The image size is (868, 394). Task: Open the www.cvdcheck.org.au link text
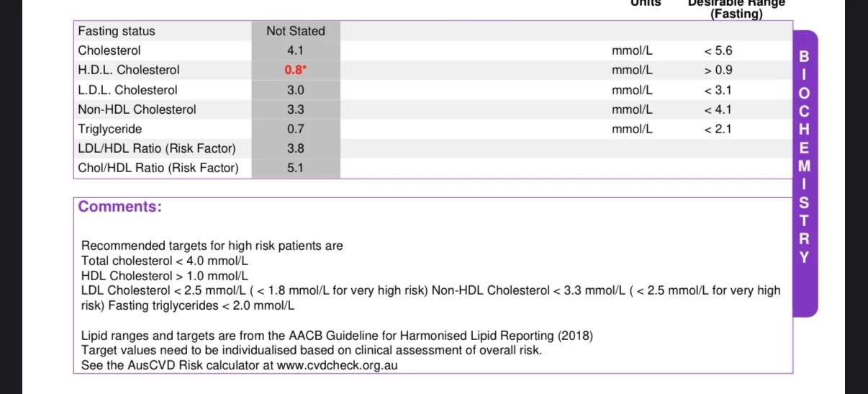coord(338,365)
